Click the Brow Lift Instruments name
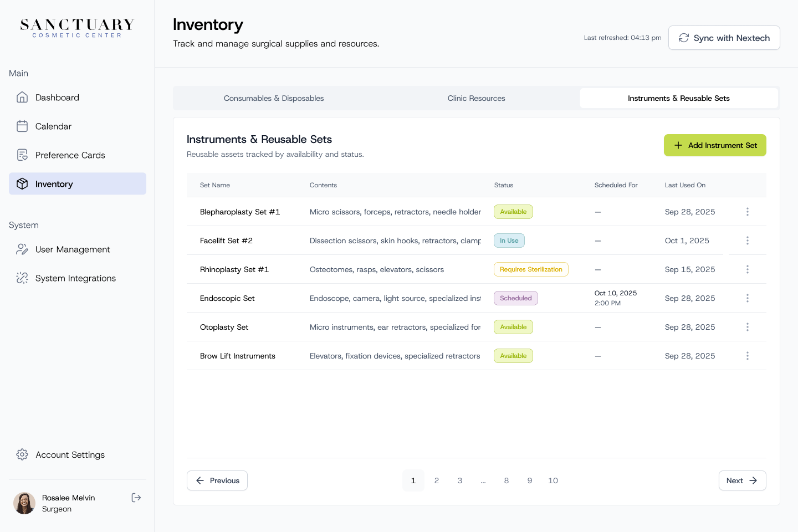 pos(238,356)
